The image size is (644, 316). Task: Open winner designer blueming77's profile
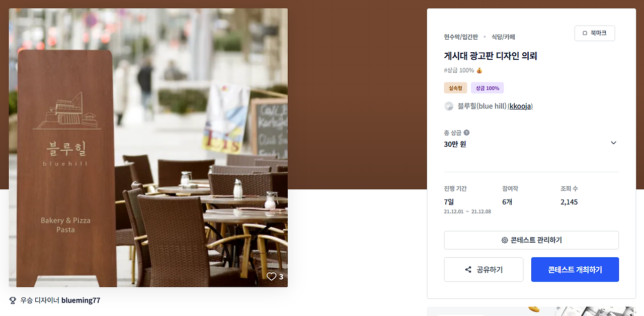tap(80, 300)
